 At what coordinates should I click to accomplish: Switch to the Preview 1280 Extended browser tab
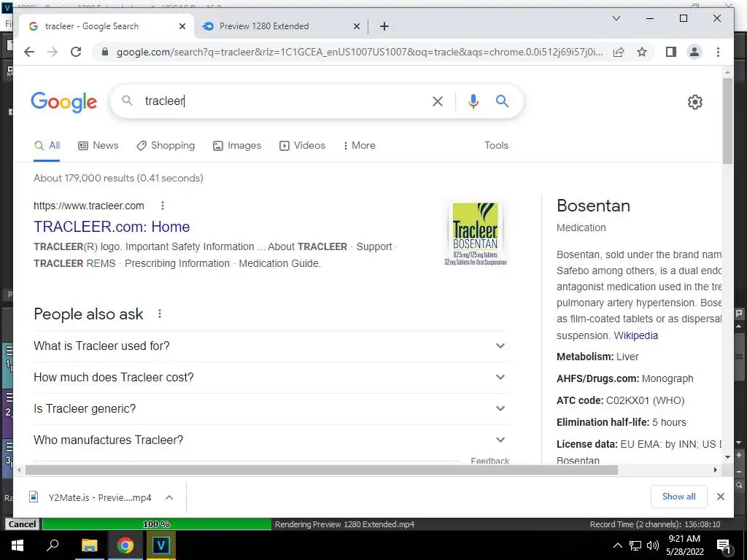(x=281, y=26)
